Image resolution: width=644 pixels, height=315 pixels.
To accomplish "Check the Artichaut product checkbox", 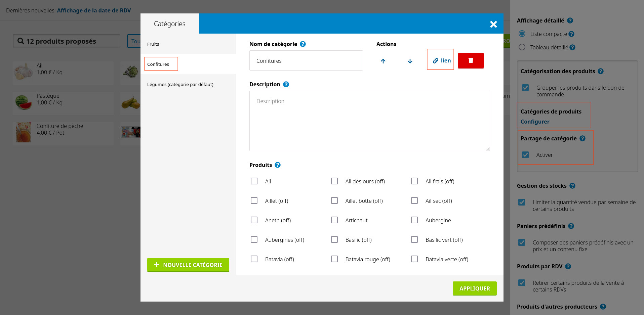I will pyautogui.click(x=334, y=220).
